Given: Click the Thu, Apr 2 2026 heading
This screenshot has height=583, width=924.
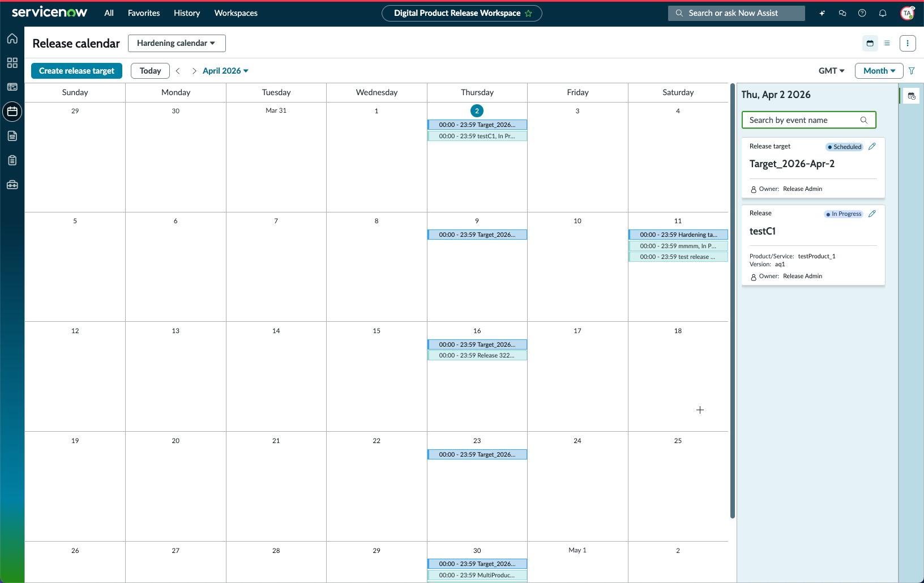Looking at the screenshot, I should (x=776, y=95).
